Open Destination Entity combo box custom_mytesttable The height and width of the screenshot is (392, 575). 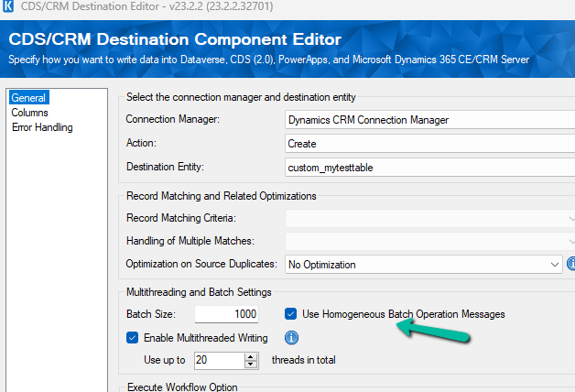[x=429, y=168]
